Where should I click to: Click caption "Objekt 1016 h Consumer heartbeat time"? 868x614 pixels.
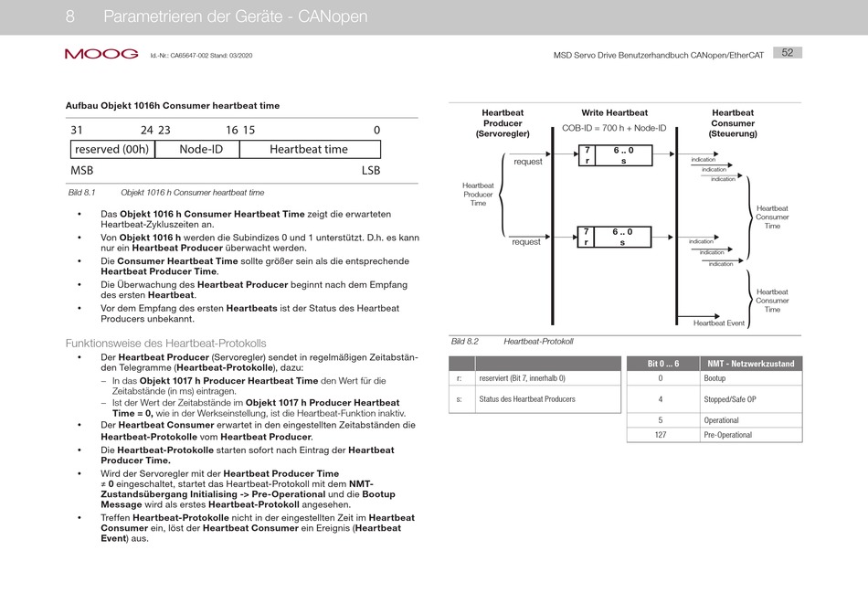pyautogui.click(x=193, y=193)
